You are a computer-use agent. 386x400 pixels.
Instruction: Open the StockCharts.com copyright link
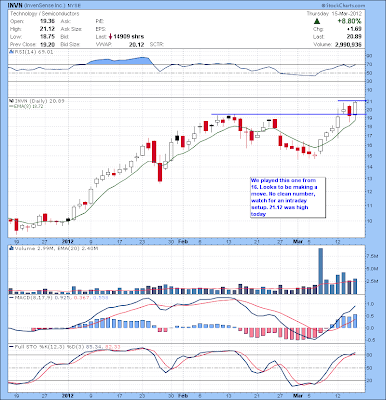click(x=343, y=6)
